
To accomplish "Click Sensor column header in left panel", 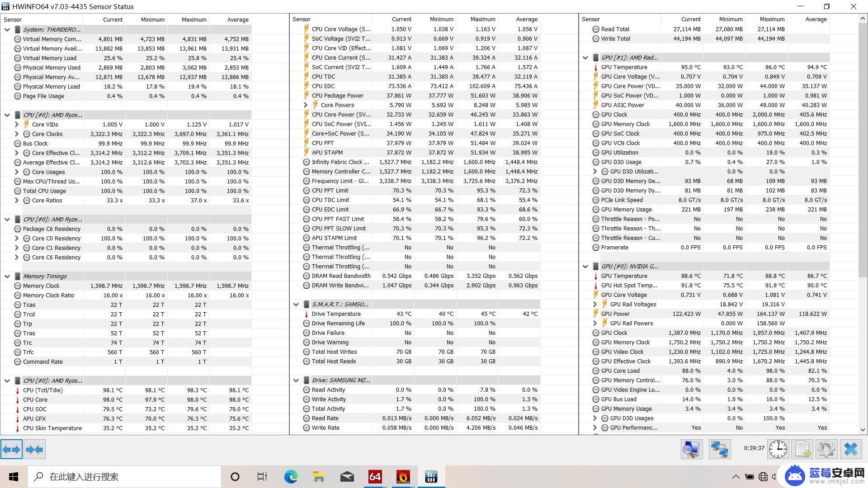I will pyautogui.click(x=42, y=19).
